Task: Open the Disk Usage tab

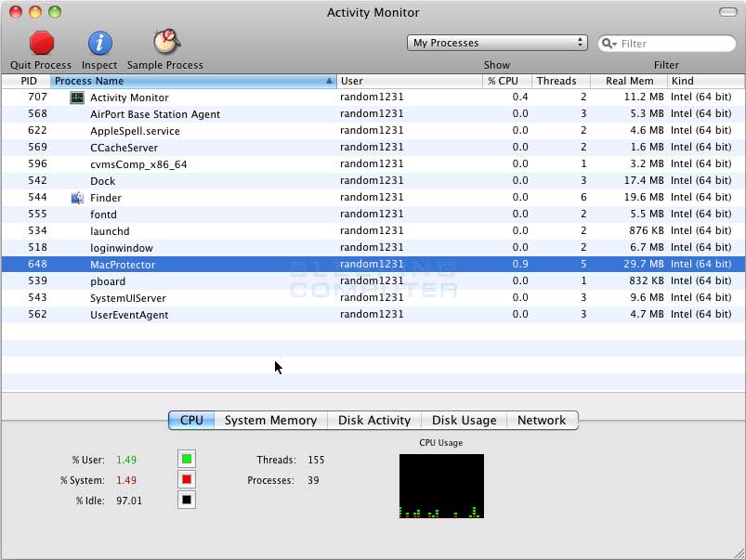Action: coord(465,420)
